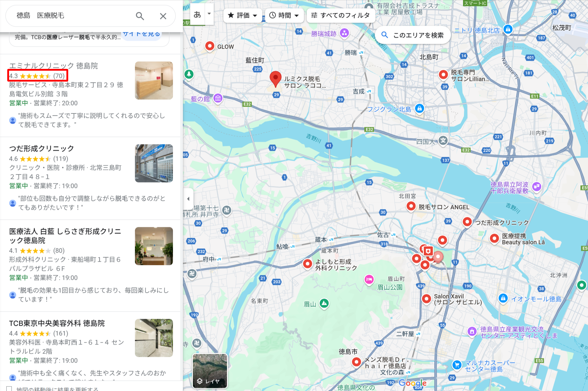Click the サイトを見る link
This screenshot has width=588, height=391.
coord(142,34)
